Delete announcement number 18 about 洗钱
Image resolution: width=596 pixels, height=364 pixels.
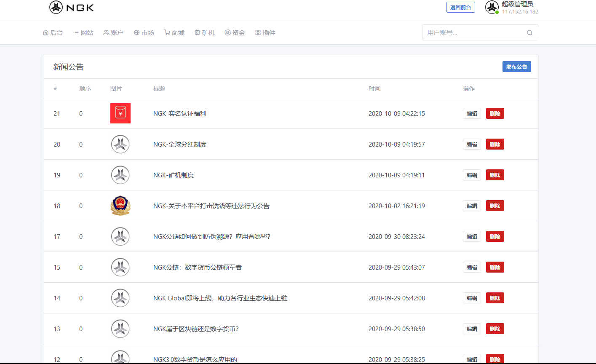coord(495,206)
